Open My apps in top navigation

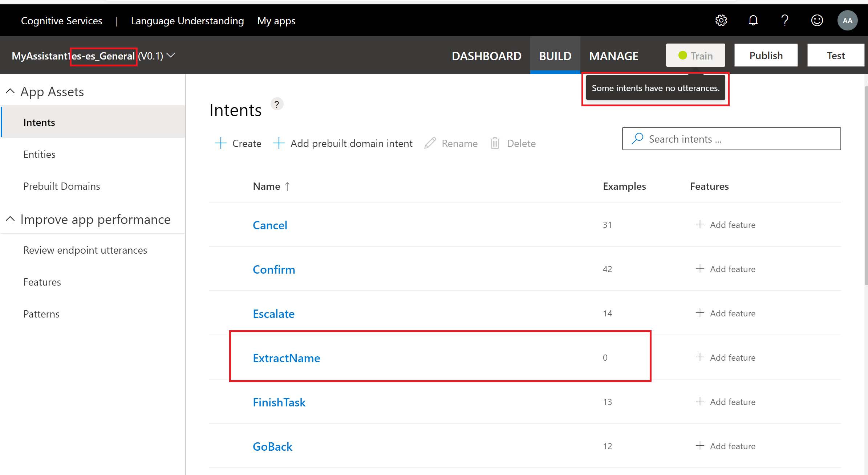276,21
